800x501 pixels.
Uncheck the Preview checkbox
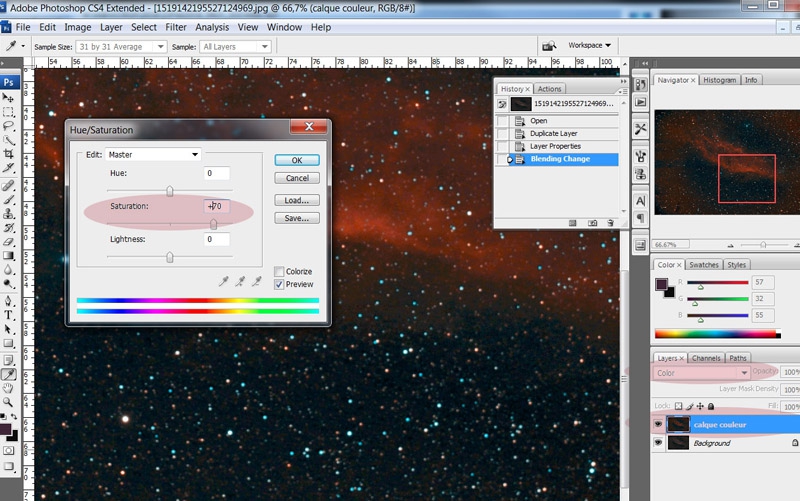click(x=279, y=285)
